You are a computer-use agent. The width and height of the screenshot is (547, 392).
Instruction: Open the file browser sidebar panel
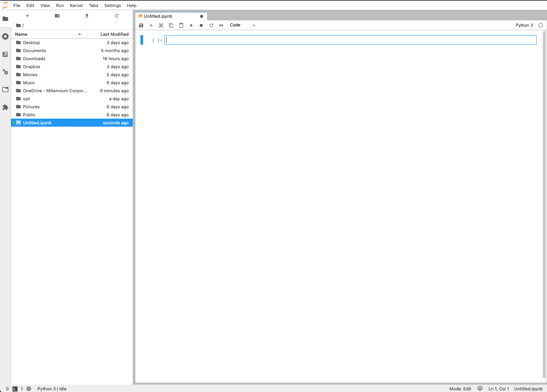pyautogui.click(x=5, y=19)
